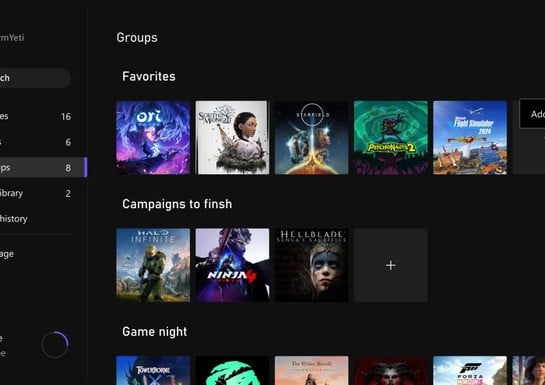Click the Campaigns to finsh group heading
The image size is (545, 385).
177,204
